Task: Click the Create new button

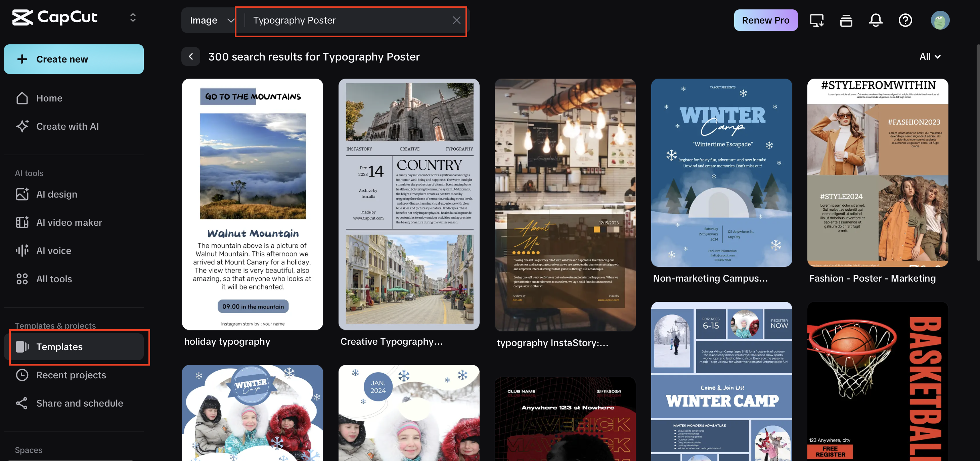Action: tap(74, 59)
